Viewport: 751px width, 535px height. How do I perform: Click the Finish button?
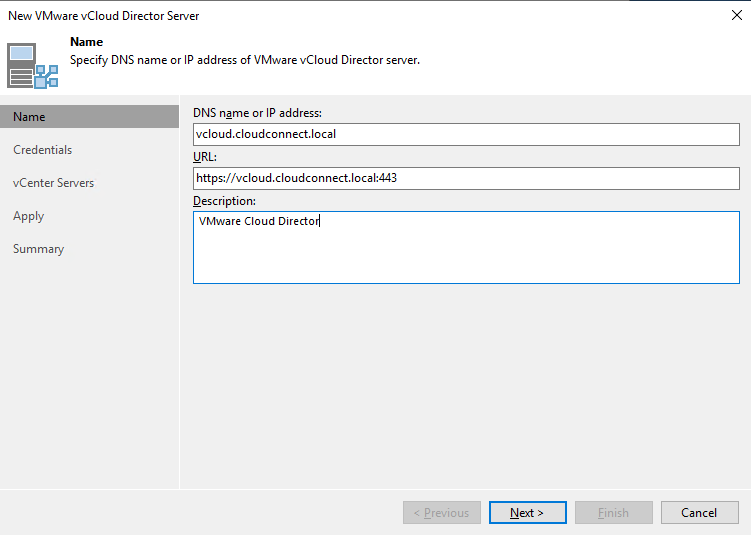614,512
